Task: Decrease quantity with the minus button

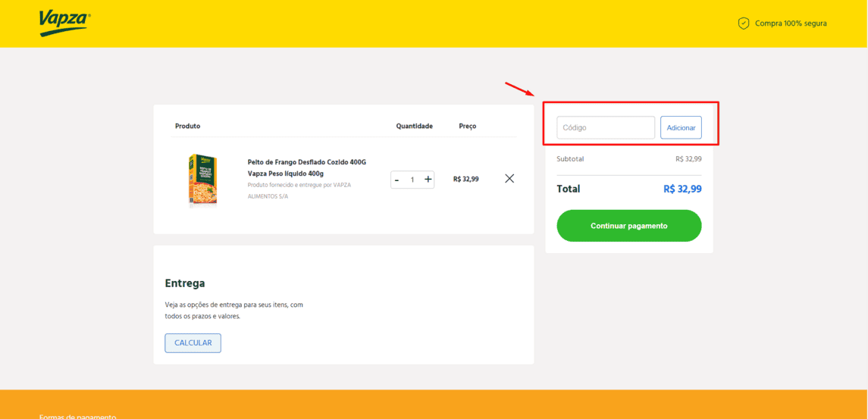Action: pyautogui.click(x=397, y=180)
